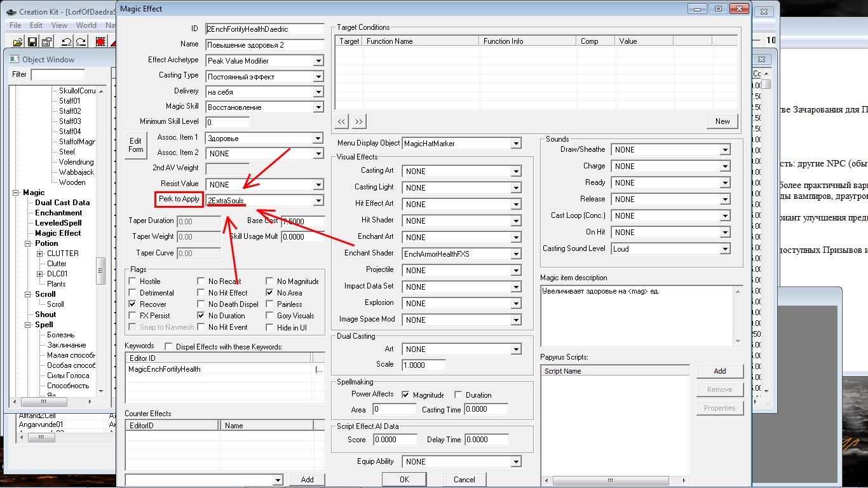Open the World menu
This screenshot has height=488, width=868.
(86, 25)
